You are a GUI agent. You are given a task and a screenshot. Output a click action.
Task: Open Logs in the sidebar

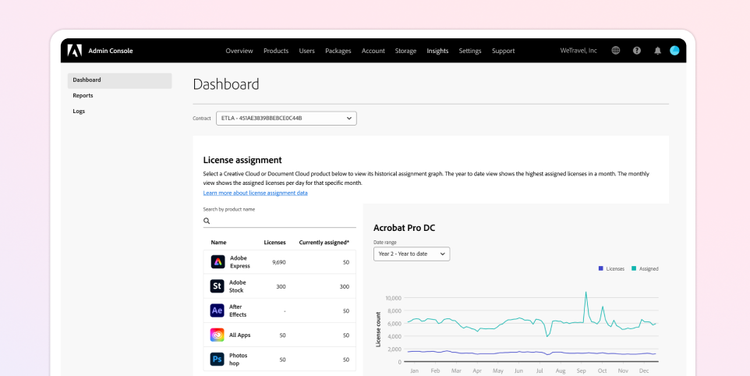(x=78, y=111)
